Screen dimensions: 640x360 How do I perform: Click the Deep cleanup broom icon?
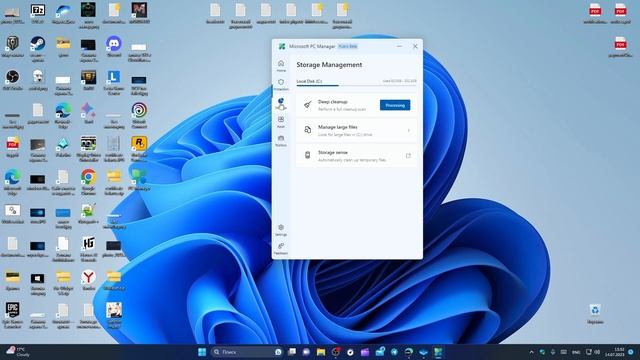(x=308, y=105)
